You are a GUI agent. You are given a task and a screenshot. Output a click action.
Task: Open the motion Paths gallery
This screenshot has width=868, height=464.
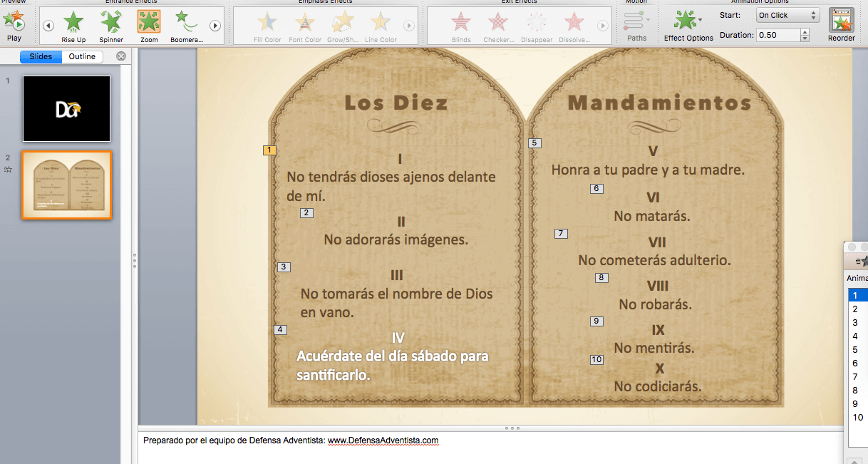pyautogui.click(x=636, y=26)
